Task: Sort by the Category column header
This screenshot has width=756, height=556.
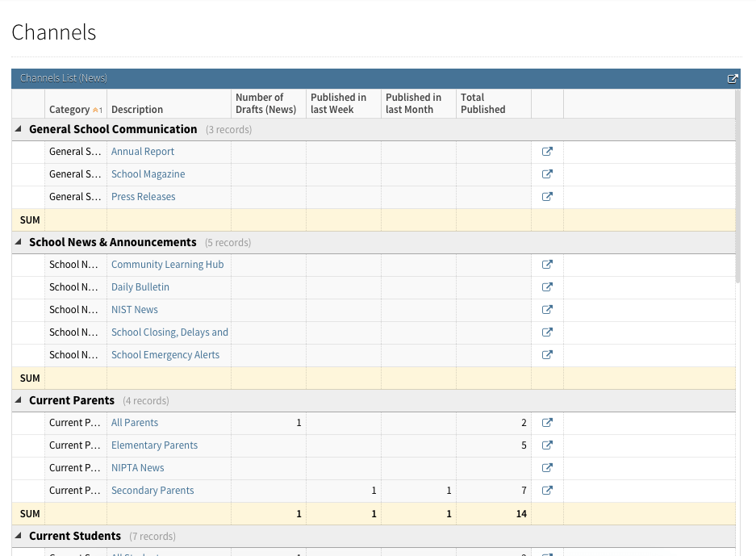Action: pos(69,110)
